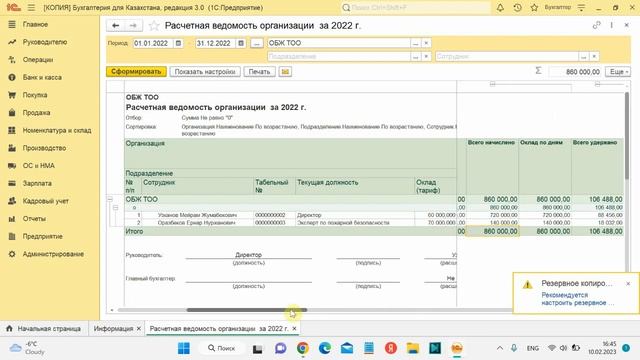Switch to the Информация tab

click(x=113, y=329)
